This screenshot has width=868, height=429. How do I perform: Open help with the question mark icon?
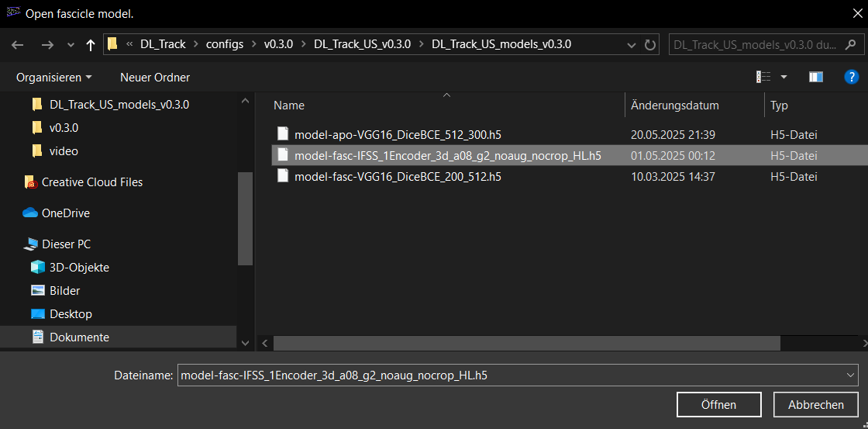pyautogui.click(x=851, y=77)
